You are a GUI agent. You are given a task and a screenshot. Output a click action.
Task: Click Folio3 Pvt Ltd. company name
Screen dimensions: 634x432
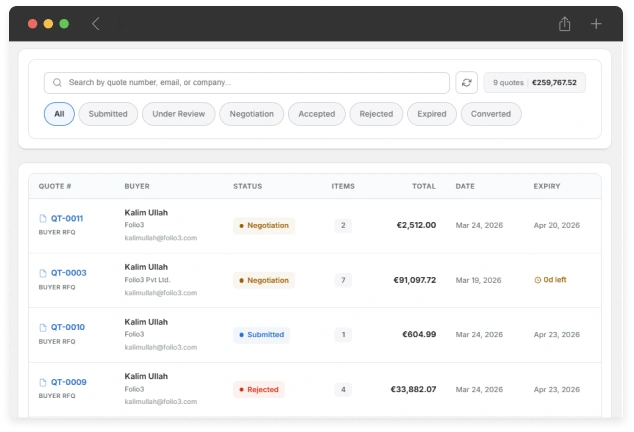pyautogui.click(x=147, y=280)
